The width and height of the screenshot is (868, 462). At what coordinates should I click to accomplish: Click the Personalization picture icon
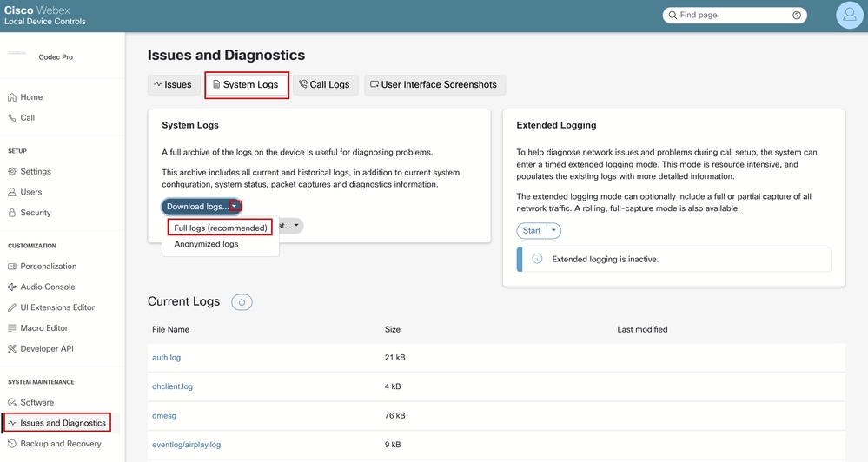(11, 266)
